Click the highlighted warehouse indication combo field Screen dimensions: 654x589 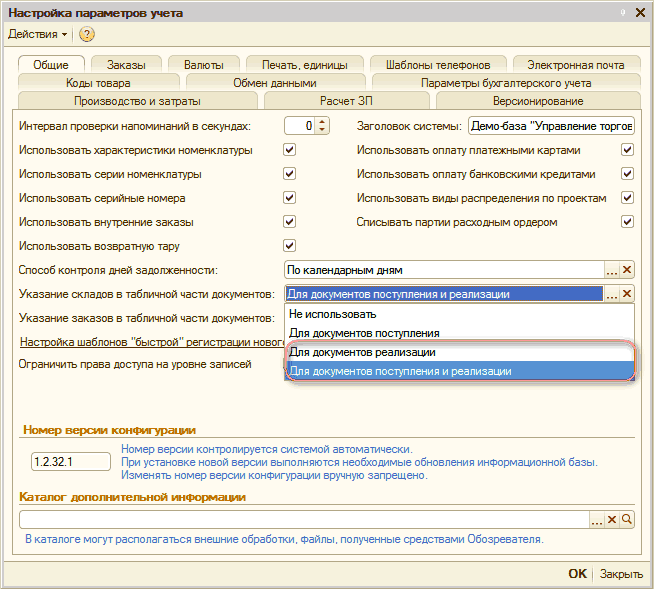pyautogui.click(x=444, y=294)
